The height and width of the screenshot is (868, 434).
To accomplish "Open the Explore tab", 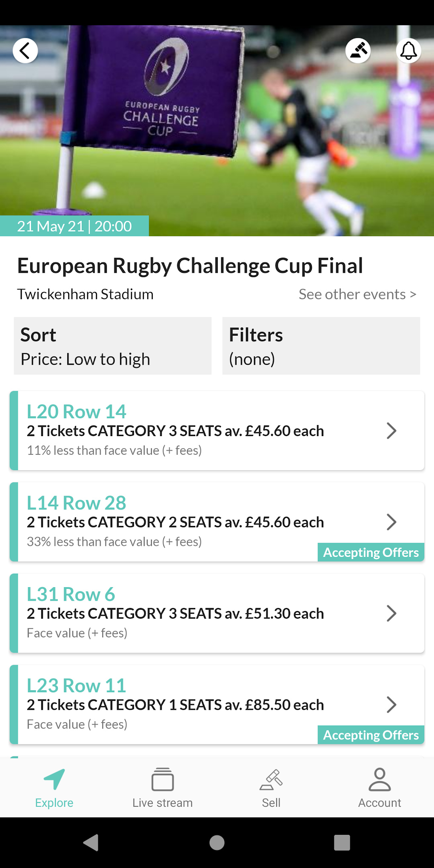I will [54, 787].
